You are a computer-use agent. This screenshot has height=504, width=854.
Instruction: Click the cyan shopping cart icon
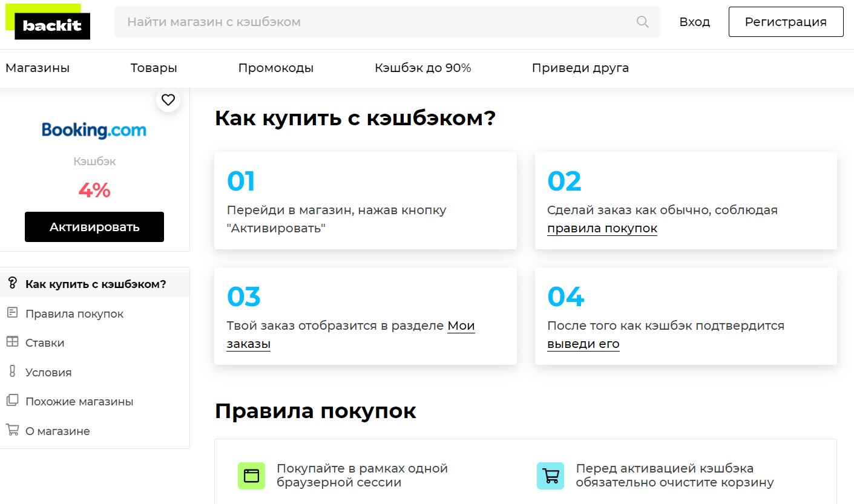point(550,476)
